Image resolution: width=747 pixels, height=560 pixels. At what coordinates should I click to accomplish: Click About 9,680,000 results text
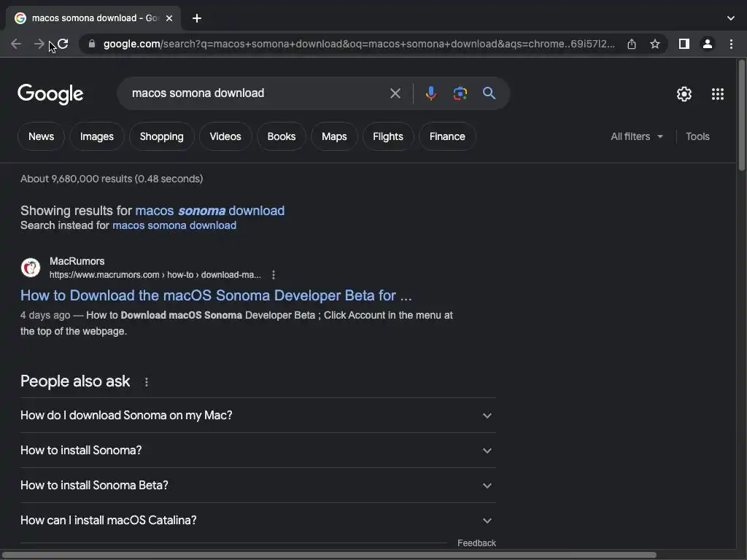pyautogui.click(x=112, y=179)
